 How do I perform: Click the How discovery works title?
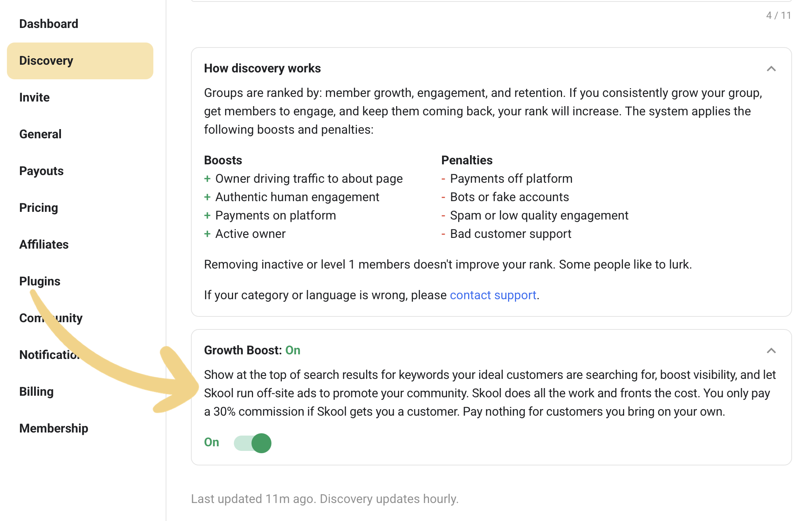point(262,68)
